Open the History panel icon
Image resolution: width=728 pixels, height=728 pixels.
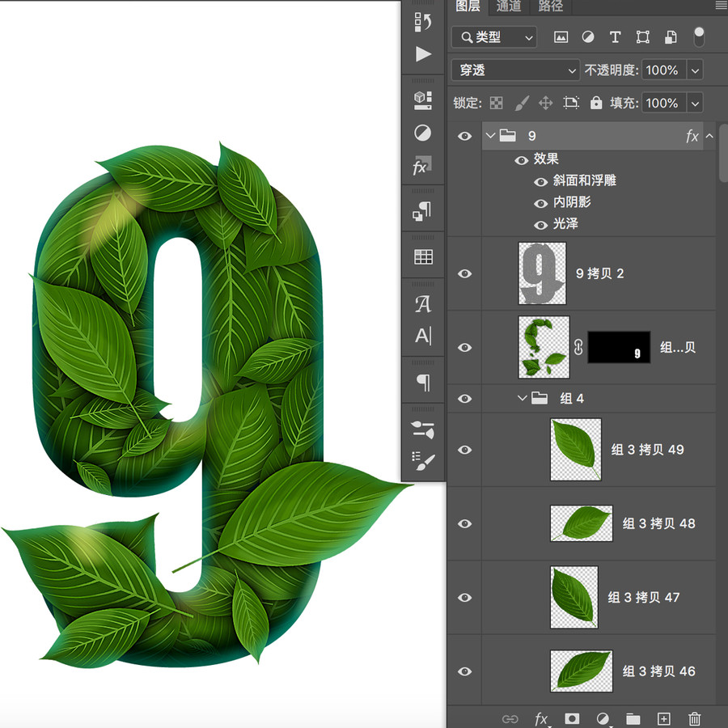click(x=422, y=22)
